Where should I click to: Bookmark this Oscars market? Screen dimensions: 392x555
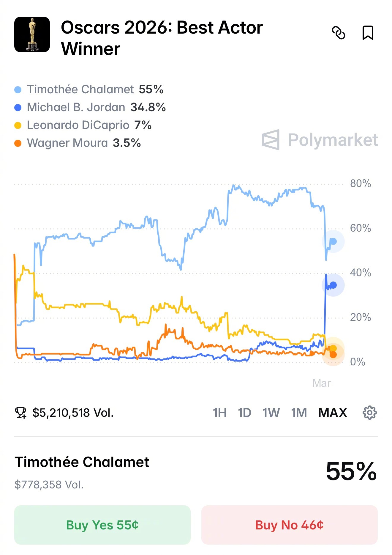(368, 33)
